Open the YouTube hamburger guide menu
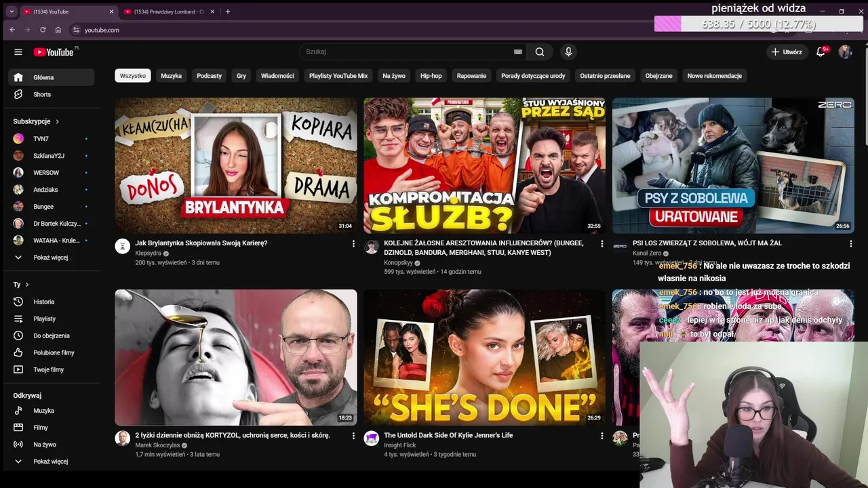 (18, 52)
